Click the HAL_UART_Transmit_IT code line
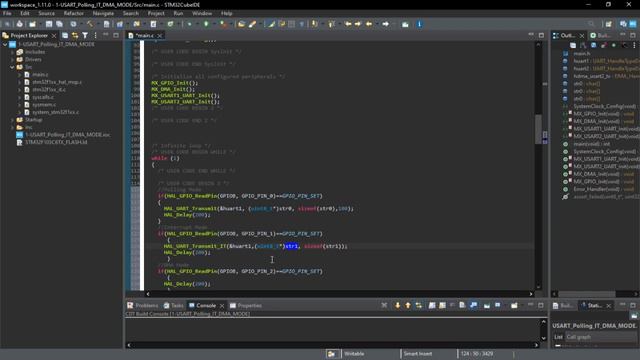The image size is (640, 360). (256, 246)
